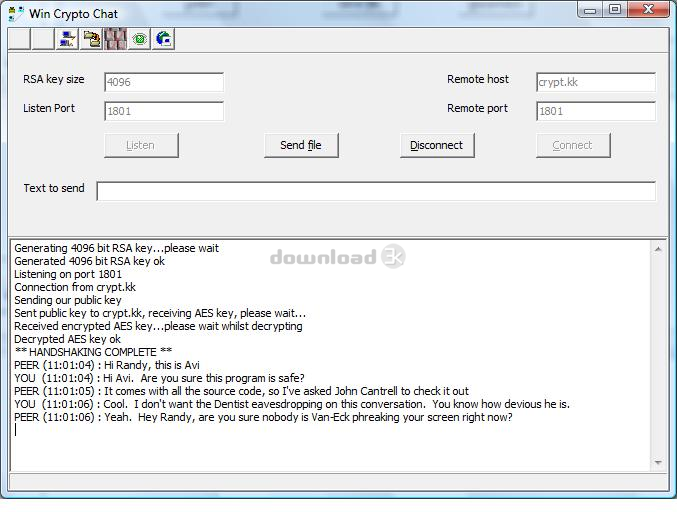
Task: Focus the Remote port field
Action: click(596, 111)
